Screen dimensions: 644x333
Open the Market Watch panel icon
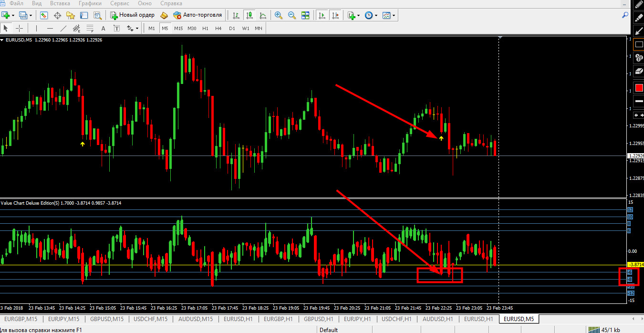click(x=44, y=15)
